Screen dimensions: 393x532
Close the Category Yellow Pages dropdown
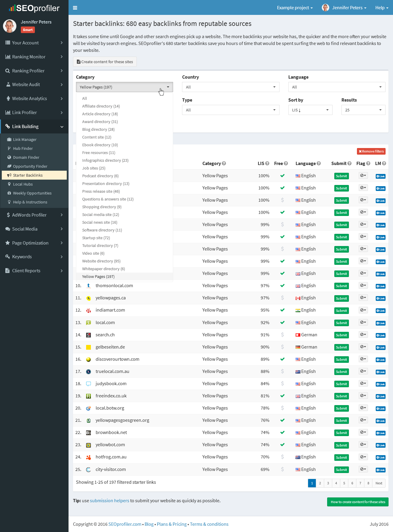124,87
